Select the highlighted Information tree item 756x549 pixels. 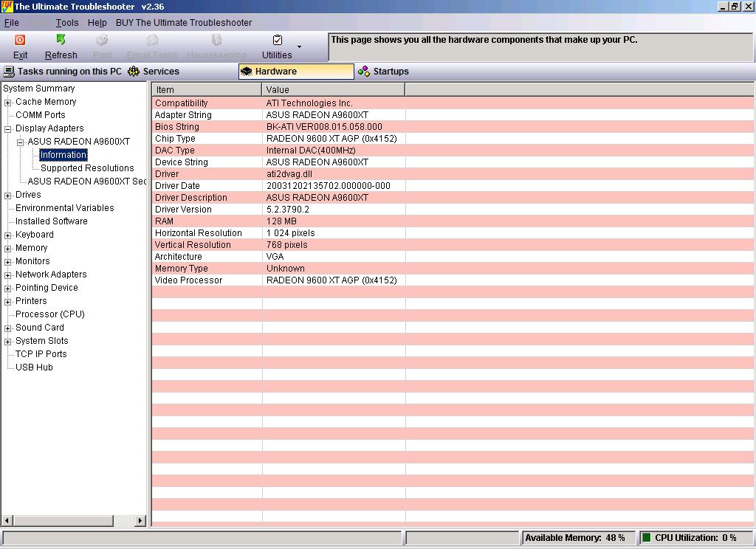click(x=63, y=155)
